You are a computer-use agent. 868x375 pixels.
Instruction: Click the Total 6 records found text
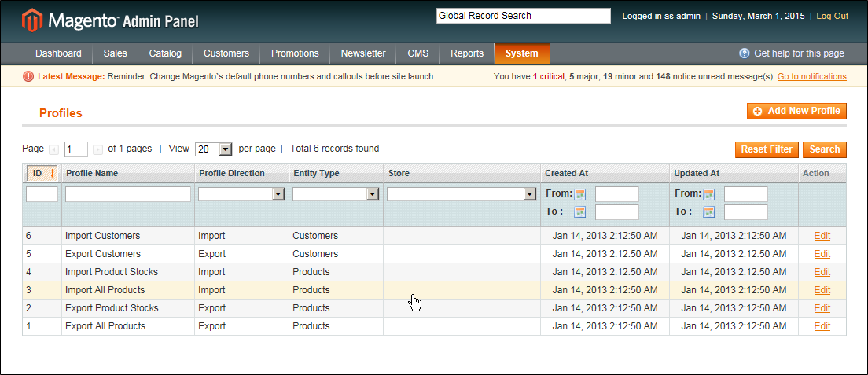334,149
